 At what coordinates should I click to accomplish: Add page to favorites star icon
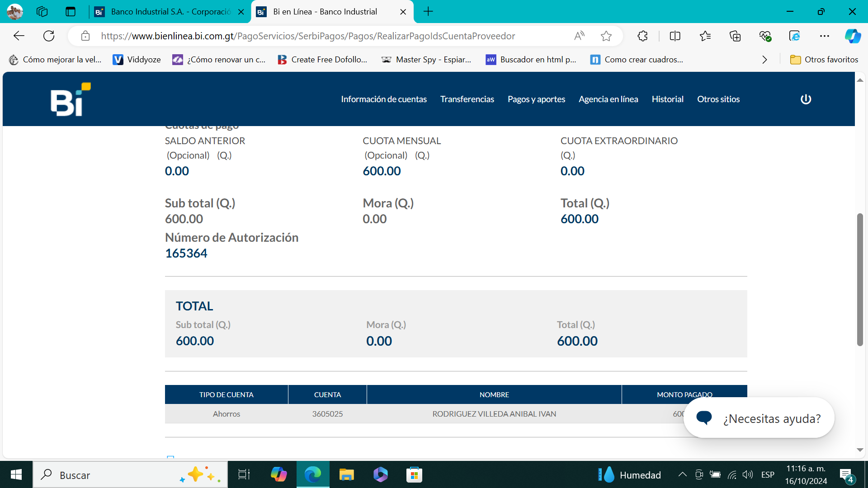click(x=606, y=36)
